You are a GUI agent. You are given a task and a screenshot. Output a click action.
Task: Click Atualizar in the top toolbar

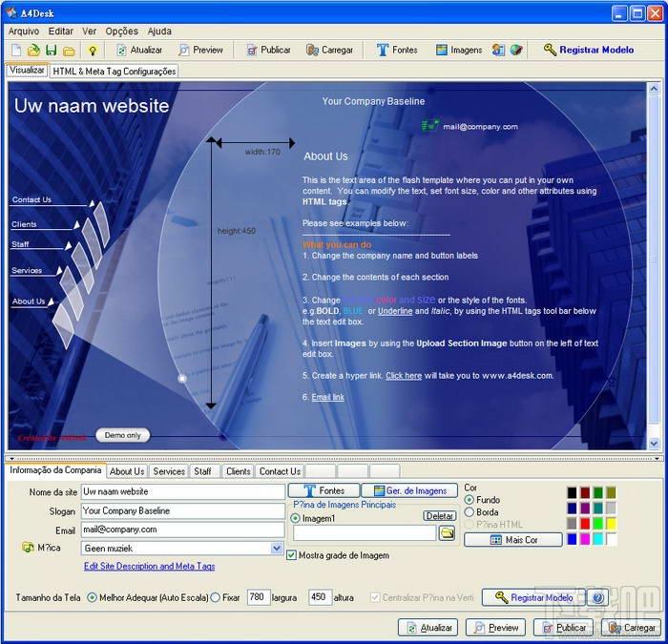pyautogui.click(x=139, y=51)
